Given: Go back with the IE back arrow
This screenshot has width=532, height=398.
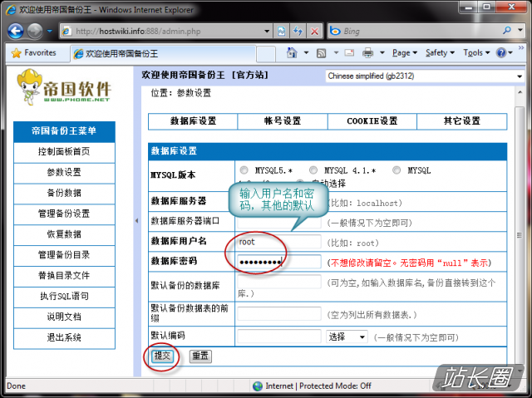Looking at the screenshot, I should click(16, 32).
